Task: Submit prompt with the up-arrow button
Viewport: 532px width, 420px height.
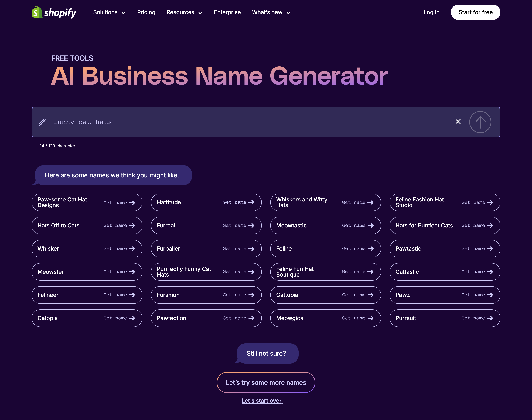Action: (480, 122)
